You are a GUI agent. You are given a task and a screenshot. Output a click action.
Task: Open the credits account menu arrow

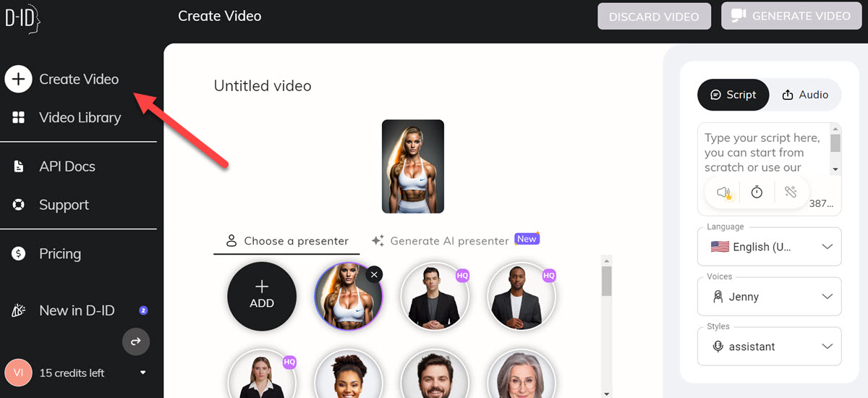pos(142,373)
